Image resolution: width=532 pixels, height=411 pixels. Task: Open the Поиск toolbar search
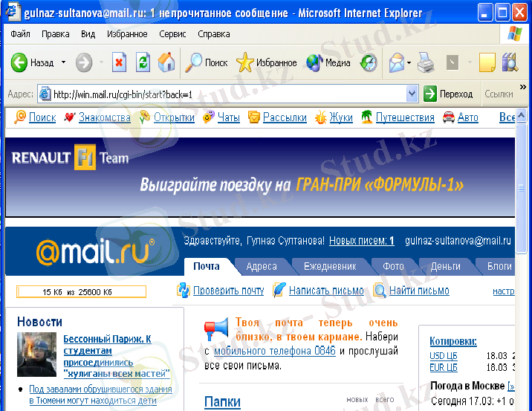click(x=207, y=62)
